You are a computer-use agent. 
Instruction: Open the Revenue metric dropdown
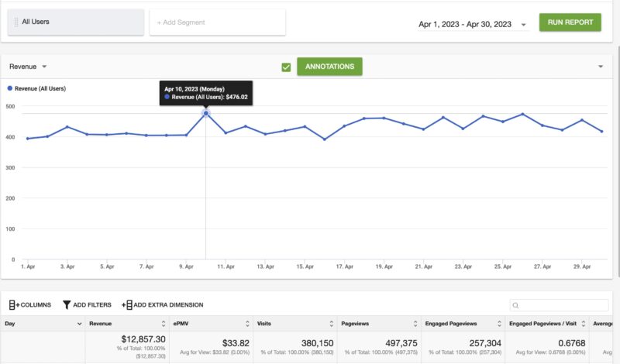tap(44, 67)
